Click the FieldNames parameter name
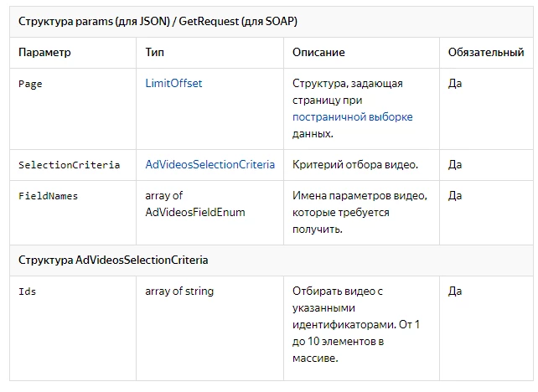Image resolution: width=538 pixels, height=392 pixels. coord(49,196)
